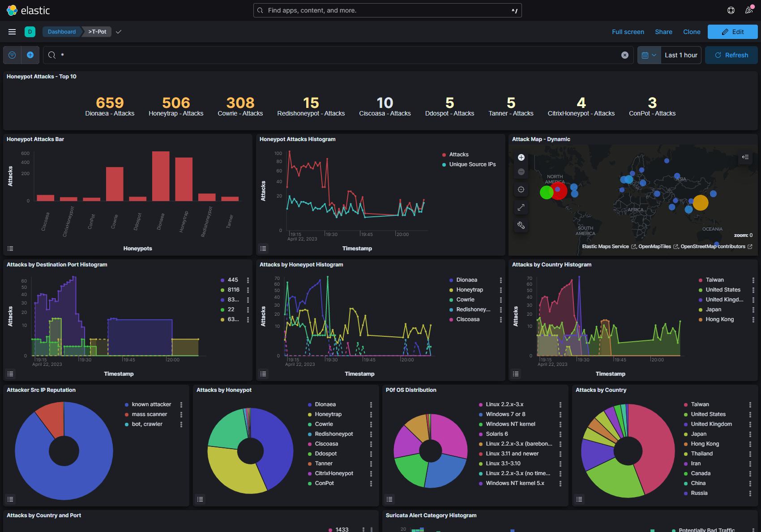The image size is (761, 532).
Task: Clear the query input with the X icon
Action: pyautogui.click(x=625, y=55)
